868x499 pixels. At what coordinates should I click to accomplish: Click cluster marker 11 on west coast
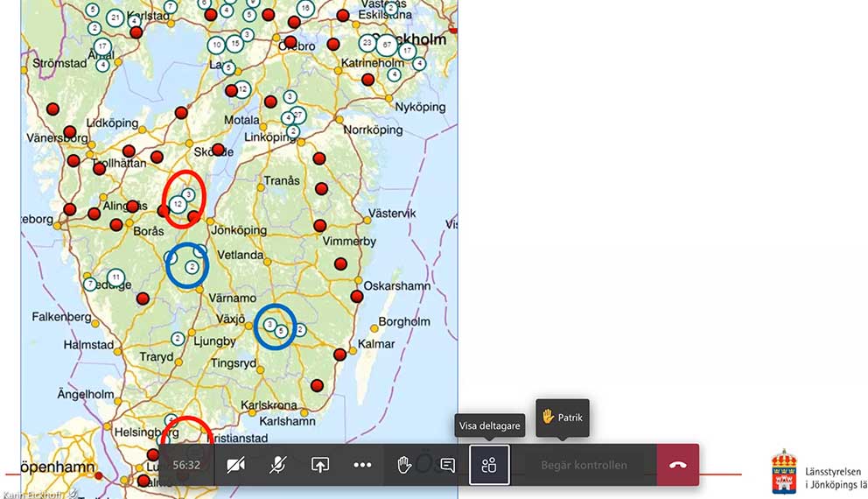coord(115,278)
